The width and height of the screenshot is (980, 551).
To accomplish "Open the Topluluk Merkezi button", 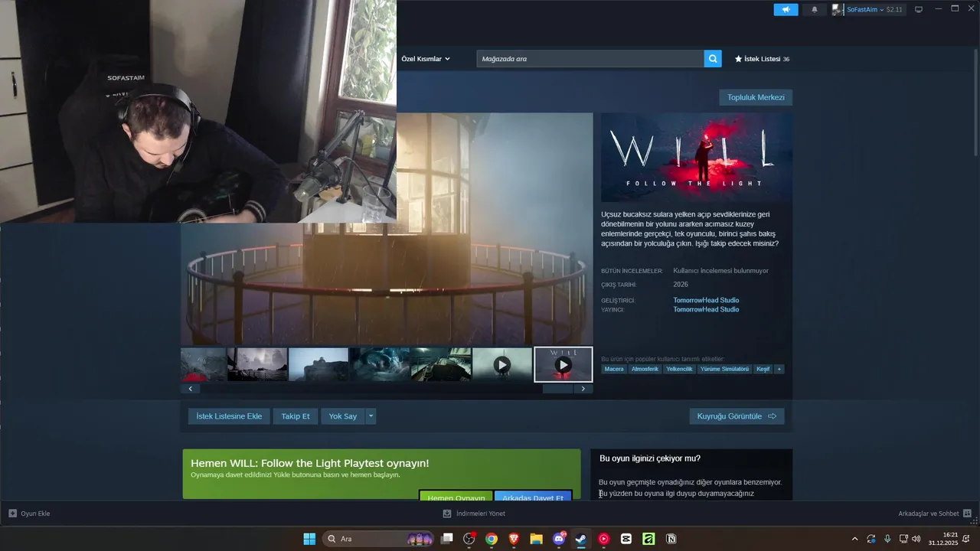I will point(756,97).
